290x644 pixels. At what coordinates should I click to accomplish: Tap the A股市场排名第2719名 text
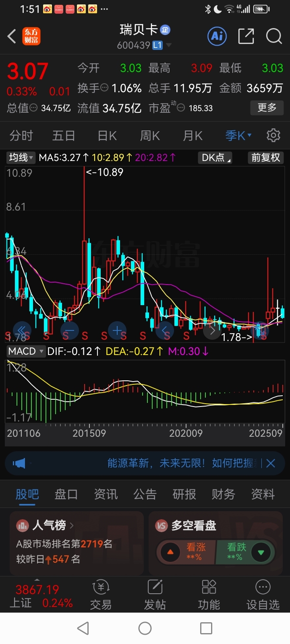[64, 544]
